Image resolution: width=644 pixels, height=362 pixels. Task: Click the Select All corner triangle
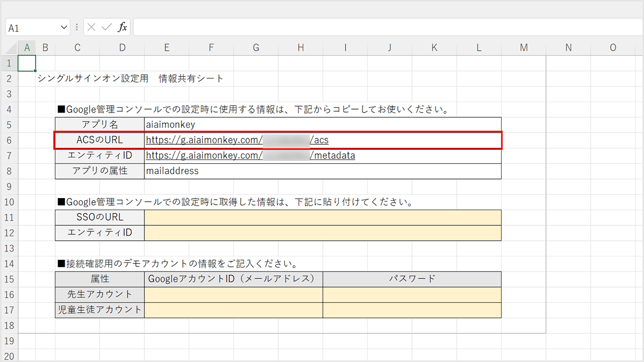point(9,48)
